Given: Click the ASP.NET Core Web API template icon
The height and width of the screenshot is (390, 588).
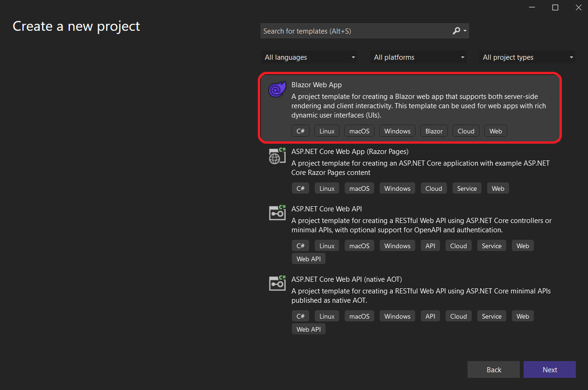Looking at the screenshot, I should click(x=277, y=213).
